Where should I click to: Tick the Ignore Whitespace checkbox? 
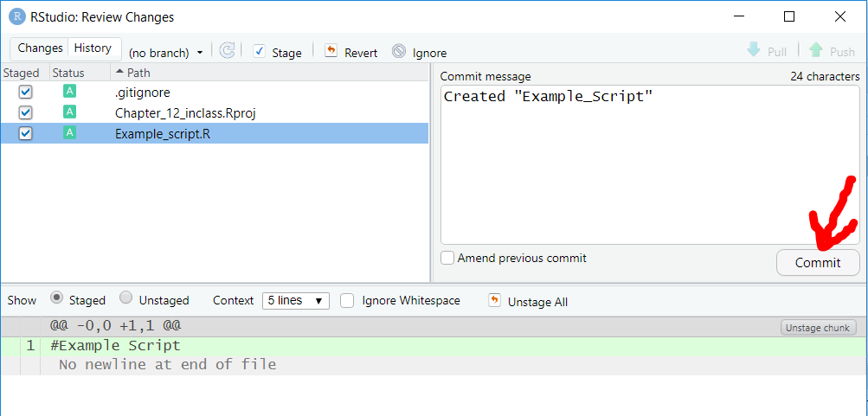pyautogui.click(x=347, y=301)
